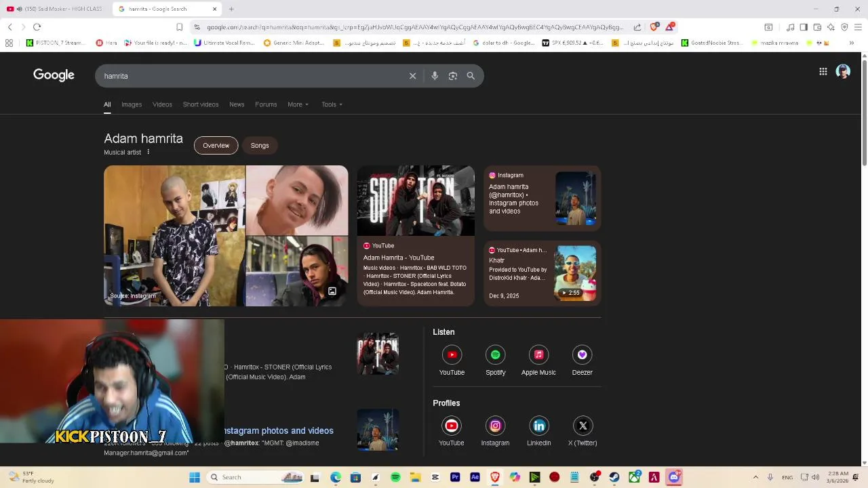868x488 pixels.
Task: Show hidden system tray icons chevron
Action: click(755, 477)
